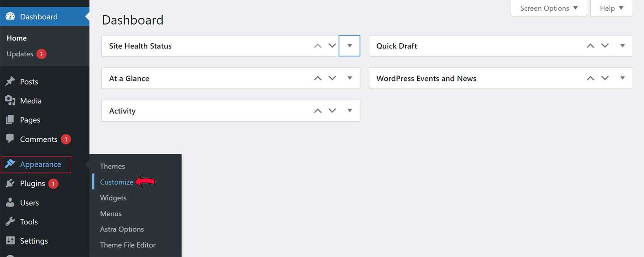Viewport: 644px width, 257px height.
Task: Open the Plugins menu label
Action: point(33,183)
